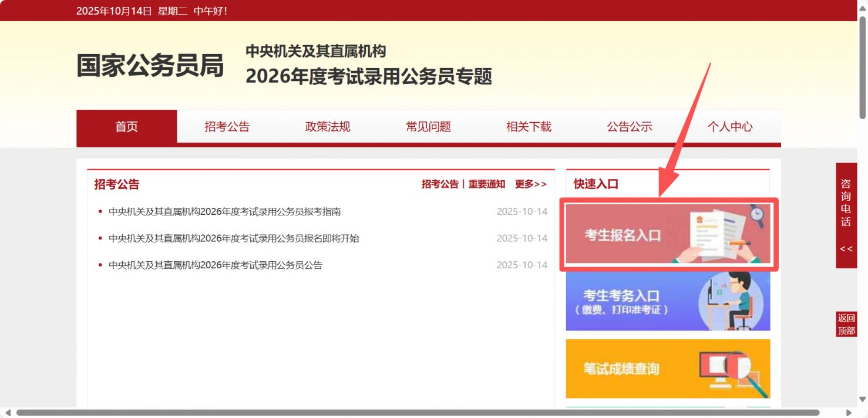
Task: Open the 咨询电话 consultation phone panel
Action: [x=846, y=208]
